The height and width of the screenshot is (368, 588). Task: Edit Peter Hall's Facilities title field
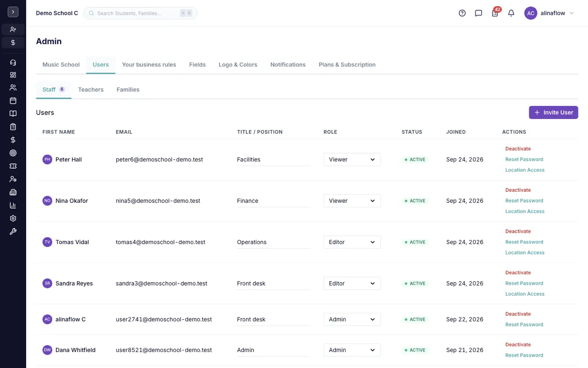[x=273, y=159]
